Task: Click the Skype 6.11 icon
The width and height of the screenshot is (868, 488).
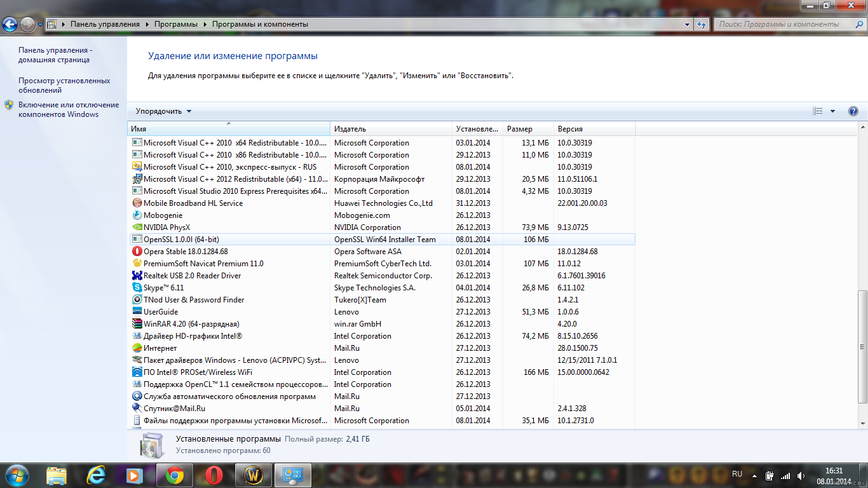Action: click(x=137, y=288)
